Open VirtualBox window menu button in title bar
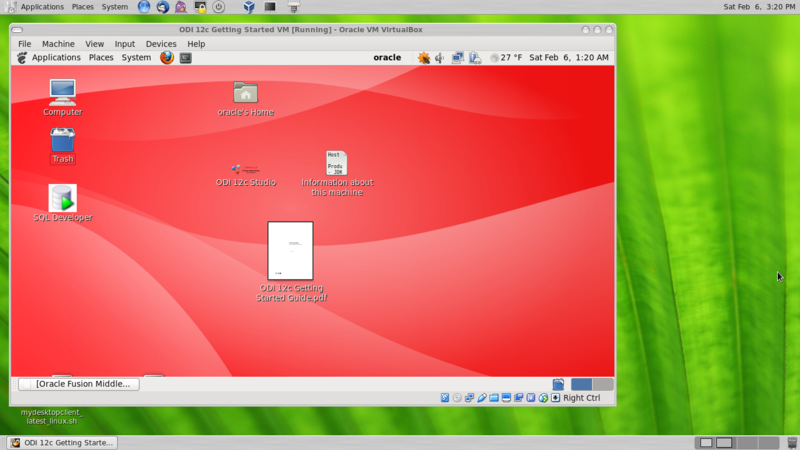The width and height of the screenshot is (800, 450). [x=17, y=30]
